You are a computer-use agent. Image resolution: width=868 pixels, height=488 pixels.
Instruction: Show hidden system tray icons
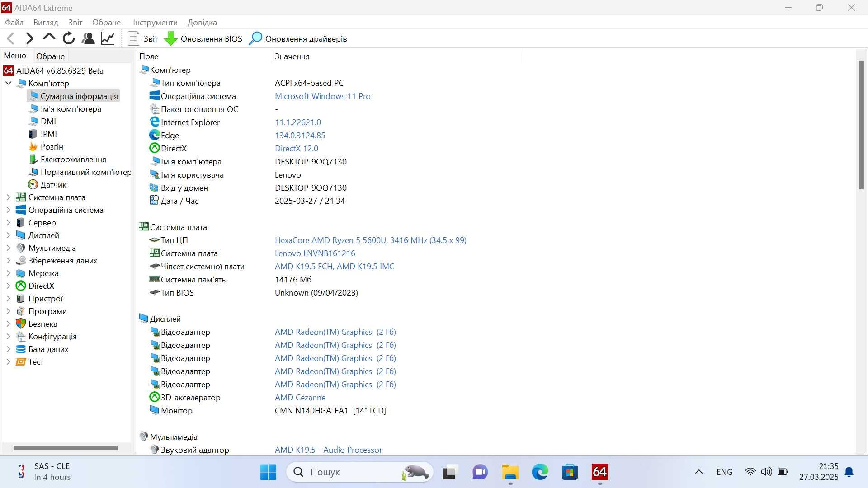pos(698,472)
